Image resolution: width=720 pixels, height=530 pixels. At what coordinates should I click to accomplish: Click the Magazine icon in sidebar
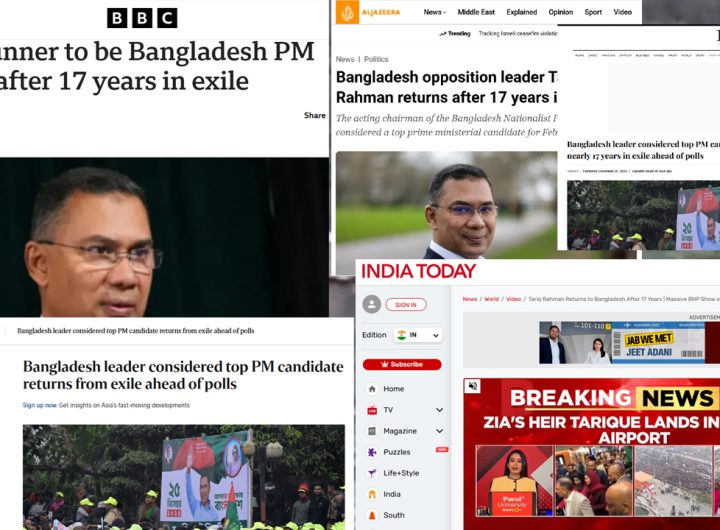[x=372, y=431]
